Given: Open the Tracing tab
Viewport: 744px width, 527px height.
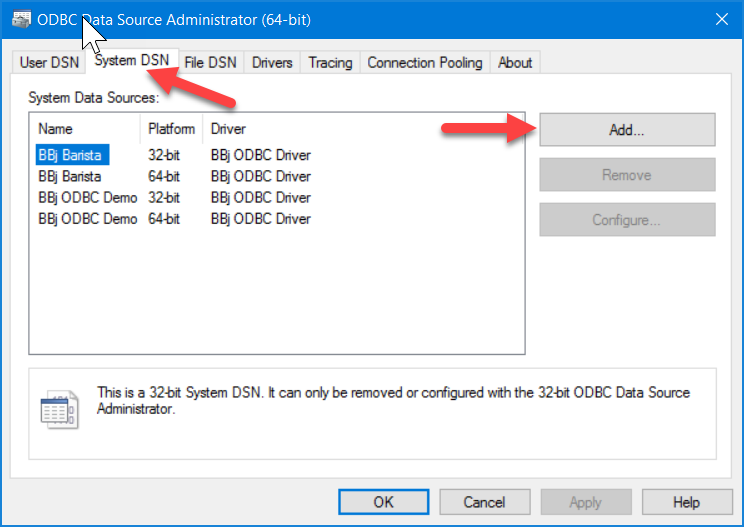Looking at the screenshot, I should click(330, 63).
